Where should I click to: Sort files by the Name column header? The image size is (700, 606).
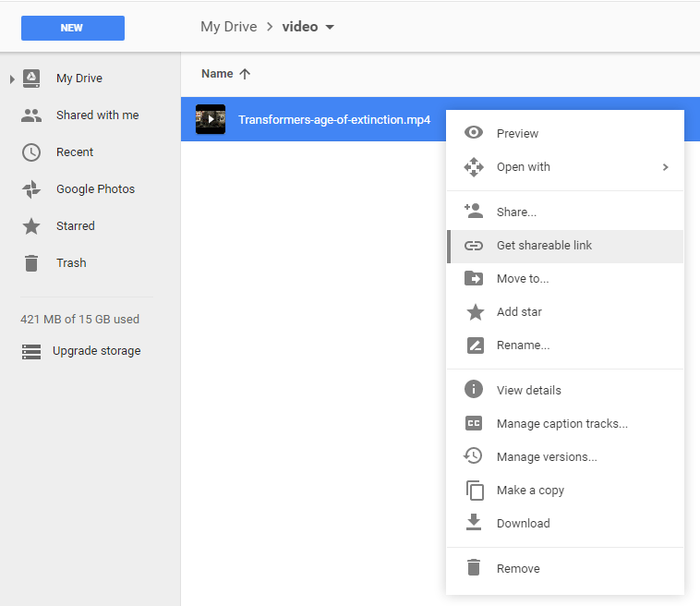pos(217,74)
